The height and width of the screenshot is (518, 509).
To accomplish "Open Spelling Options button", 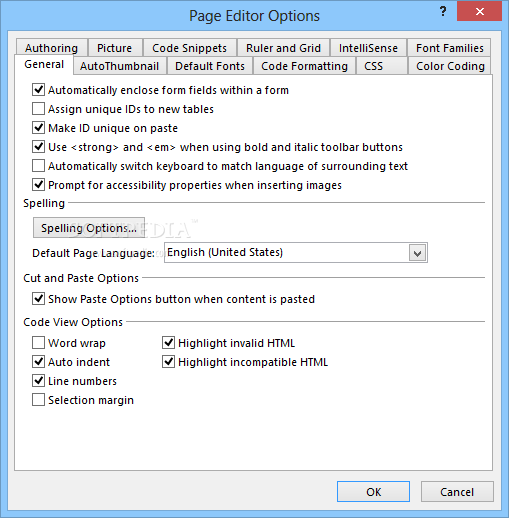I will pos(89,228).
